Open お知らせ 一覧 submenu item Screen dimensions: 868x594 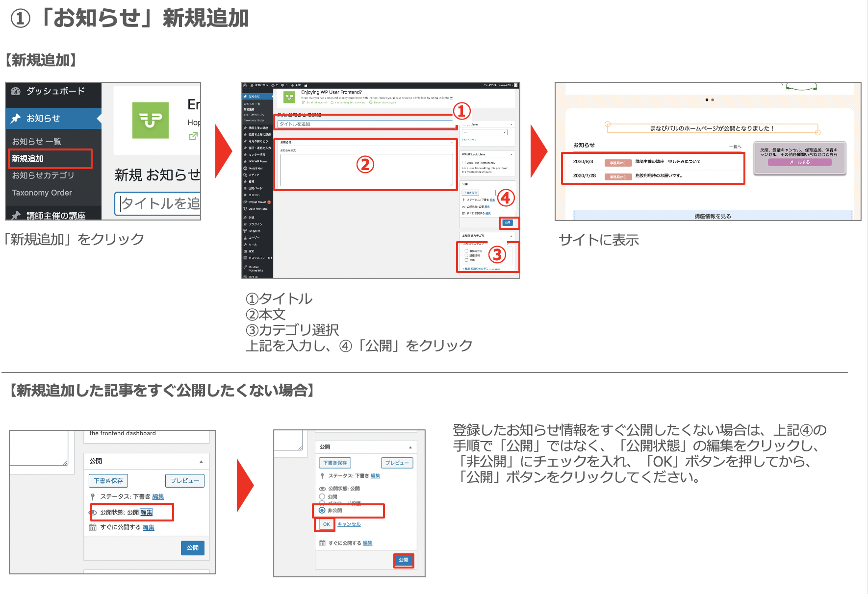(x=37, y=141)
